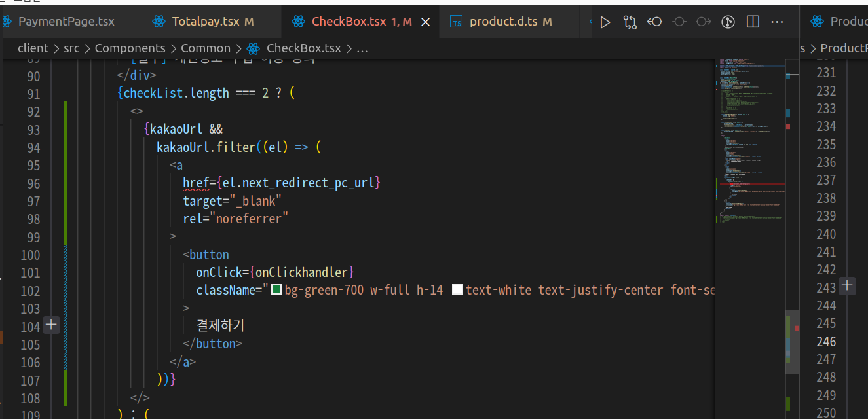This screenshot has height=419, width=868.
Task: Click the h-14 class text
Action: (x=430, y=289)
